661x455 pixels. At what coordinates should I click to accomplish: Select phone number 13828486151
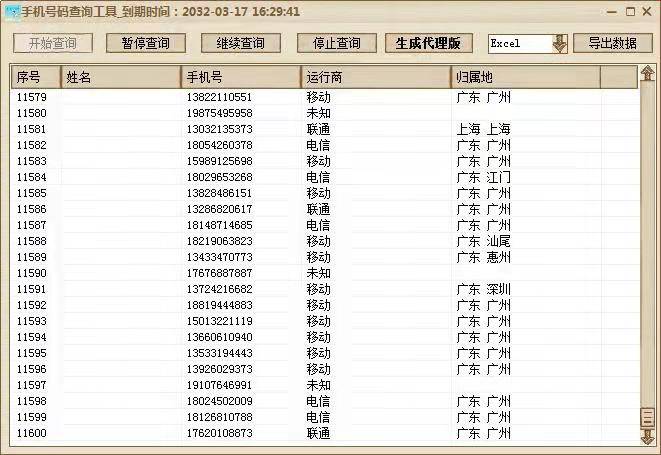tap(219, 194)
